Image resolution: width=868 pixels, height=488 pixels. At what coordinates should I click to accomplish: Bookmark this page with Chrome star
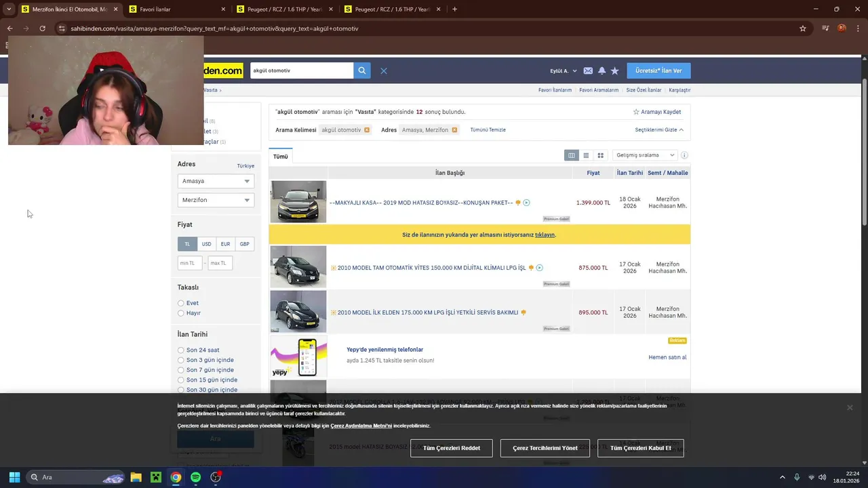click(803, 28)
